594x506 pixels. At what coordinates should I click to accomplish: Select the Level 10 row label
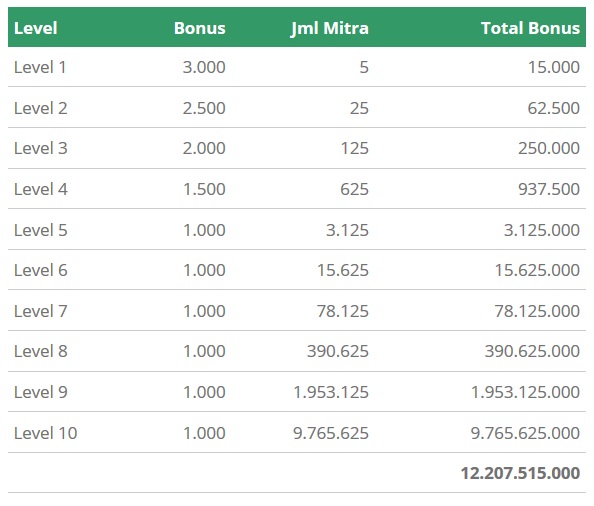coord(45,433)
